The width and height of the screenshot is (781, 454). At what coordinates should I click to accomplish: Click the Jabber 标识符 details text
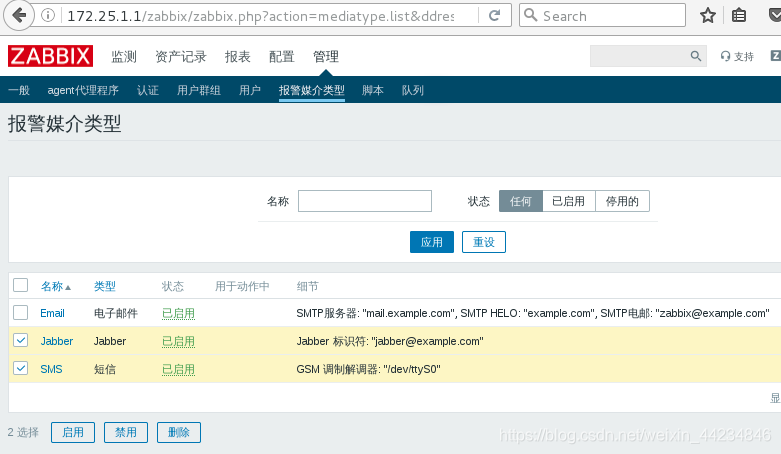click(x=390, y=341)
